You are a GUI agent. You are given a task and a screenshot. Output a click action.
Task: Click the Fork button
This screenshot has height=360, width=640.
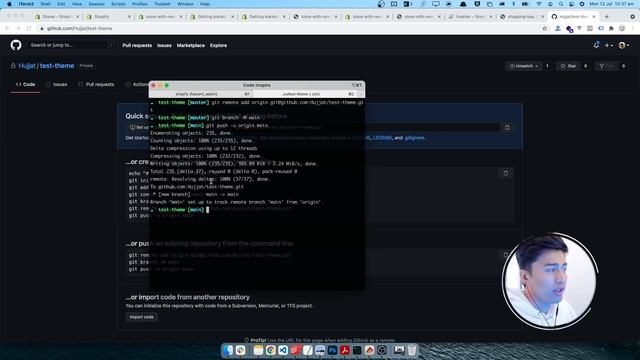coord(606,66)
